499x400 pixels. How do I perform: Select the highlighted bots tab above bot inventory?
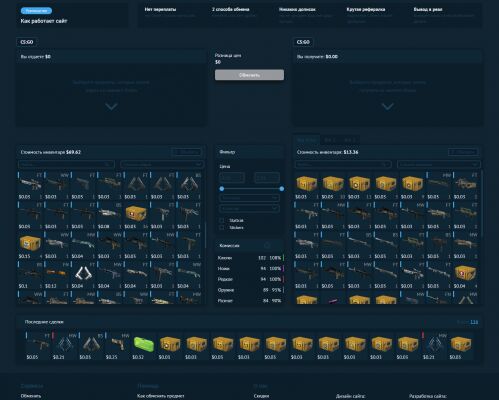click(306, 140)
